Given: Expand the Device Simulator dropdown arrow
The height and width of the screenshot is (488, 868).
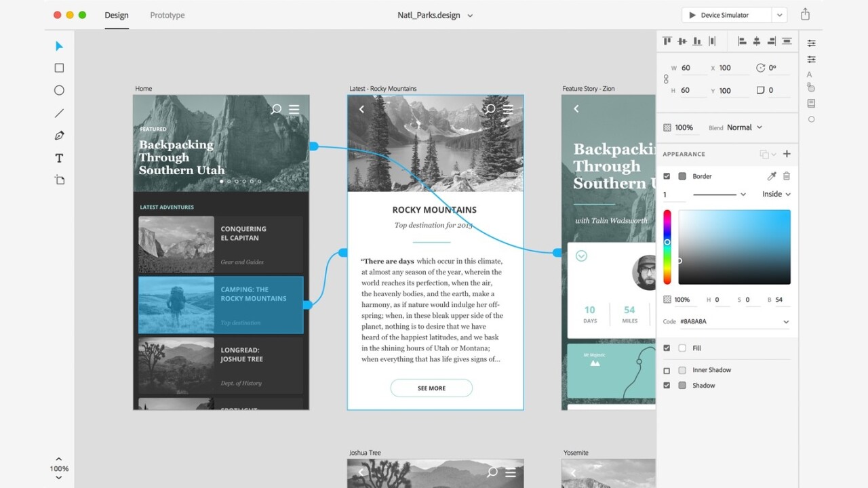Looking at the screenshot, I should tap(779, 15).
